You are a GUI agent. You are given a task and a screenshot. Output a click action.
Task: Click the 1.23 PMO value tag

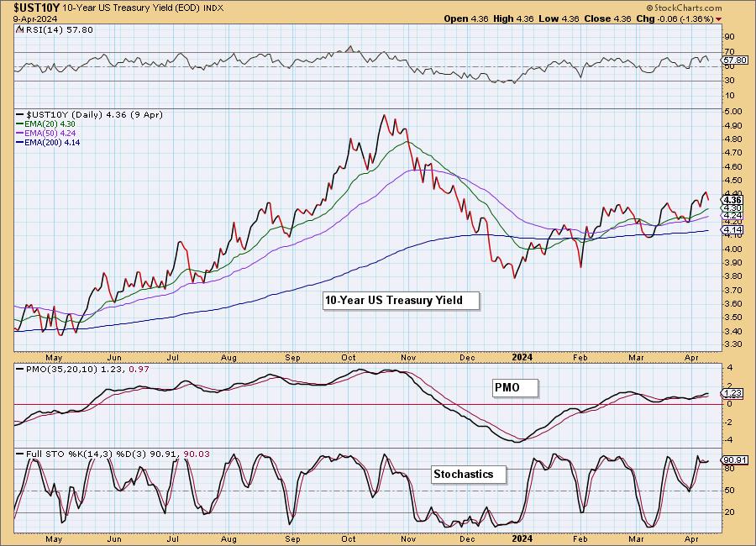[x=732, y=393]
